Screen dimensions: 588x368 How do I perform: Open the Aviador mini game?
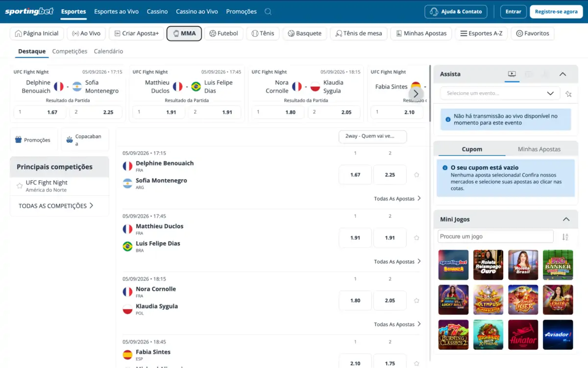click(558, 335)
